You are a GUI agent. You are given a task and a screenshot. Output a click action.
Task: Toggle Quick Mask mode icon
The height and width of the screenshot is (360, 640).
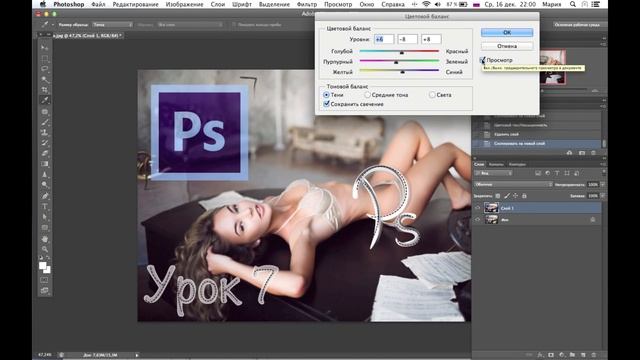(x=44, y=280)
